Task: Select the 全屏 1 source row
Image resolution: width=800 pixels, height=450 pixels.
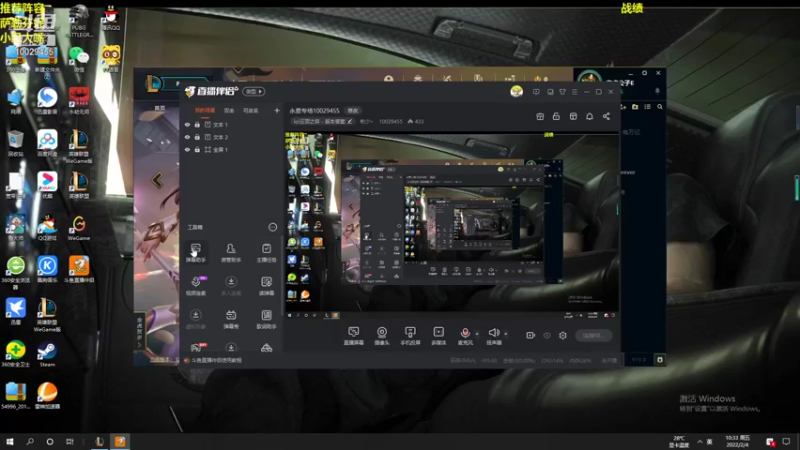Action: point(232,149)
